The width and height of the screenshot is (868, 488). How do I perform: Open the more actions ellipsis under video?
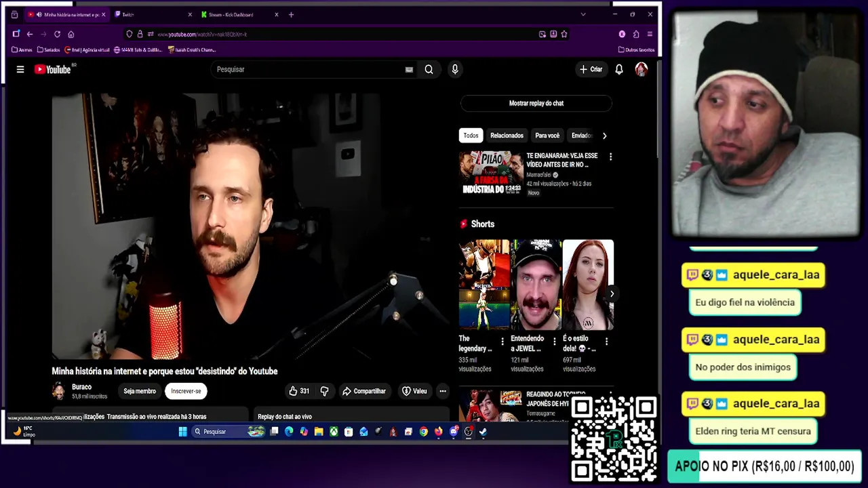[442, 391]
